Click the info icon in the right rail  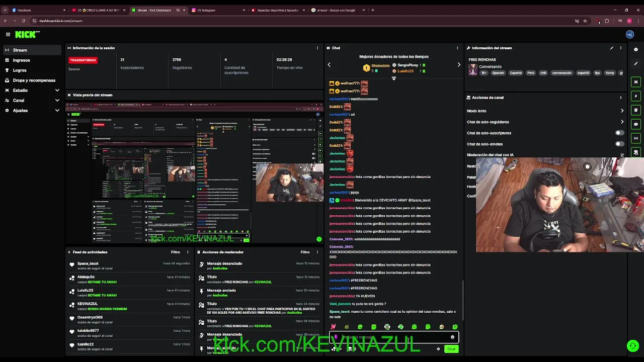coord(636,49)
